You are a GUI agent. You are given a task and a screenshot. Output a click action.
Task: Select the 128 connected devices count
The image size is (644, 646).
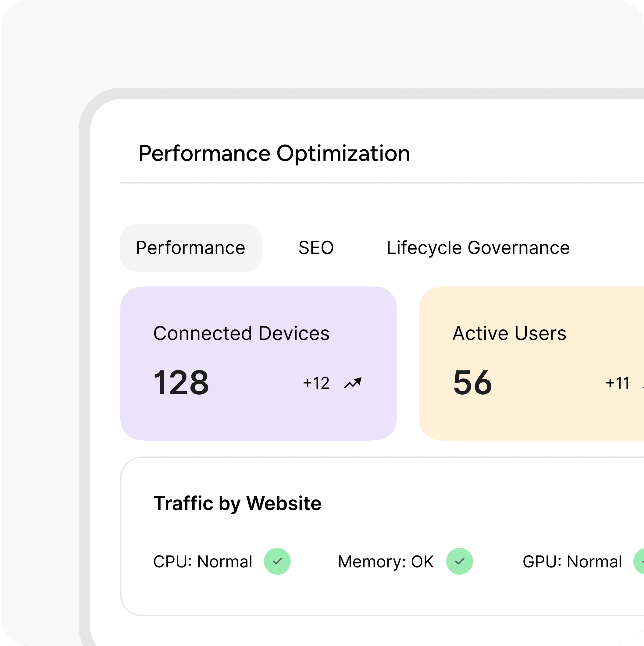point(181,382)
